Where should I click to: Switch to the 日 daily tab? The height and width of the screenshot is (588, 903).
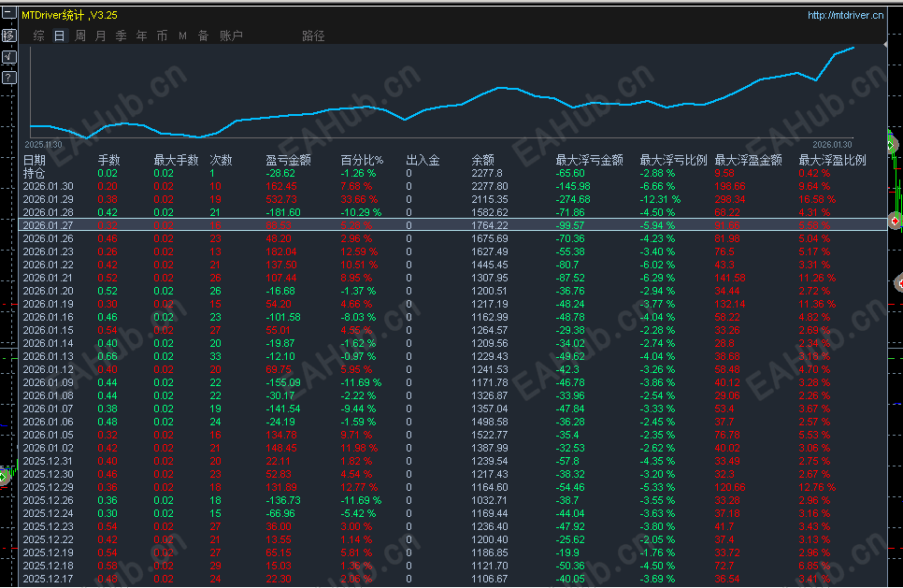(x=58, y=36)
